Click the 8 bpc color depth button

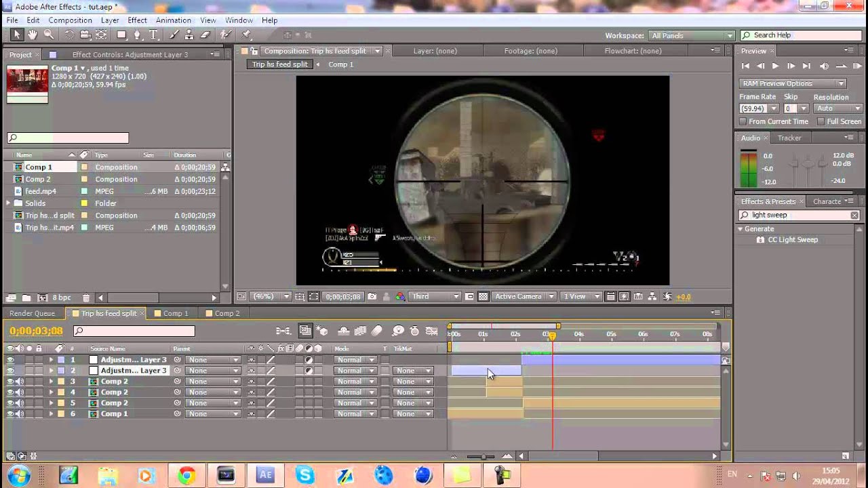[62, 298]
